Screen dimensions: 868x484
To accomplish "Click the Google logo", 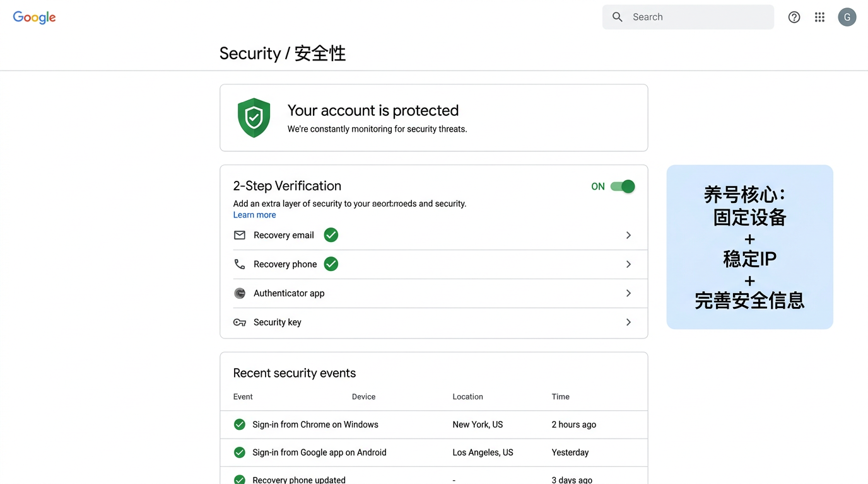I will (34, 17).
